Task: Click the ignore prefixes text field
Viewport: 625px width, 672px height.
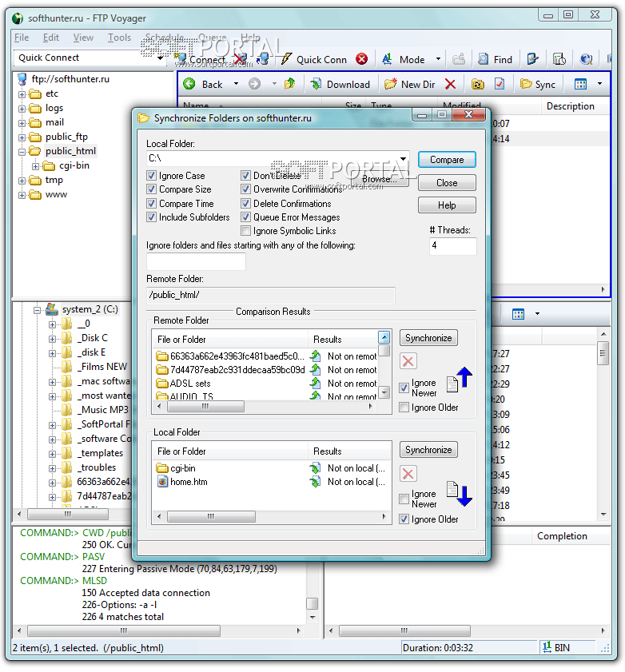Action: (x=196, y=261)
